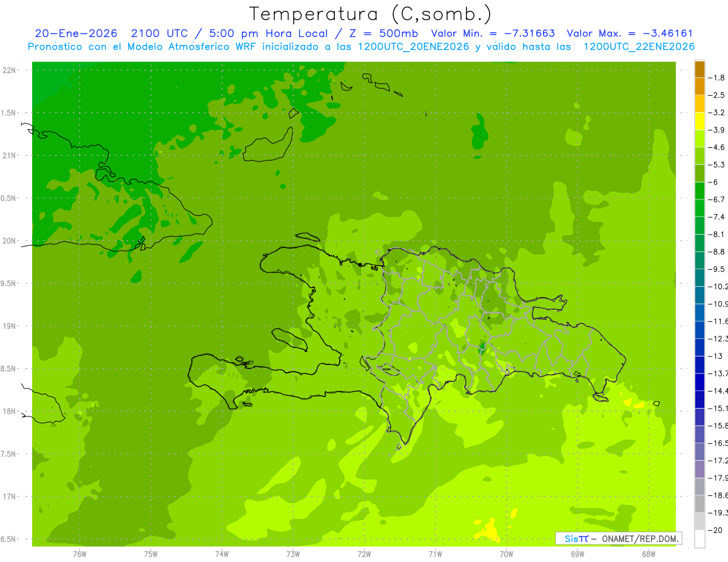
Task: Select the '-11.6' colorbar value
Action: [718, 321]
